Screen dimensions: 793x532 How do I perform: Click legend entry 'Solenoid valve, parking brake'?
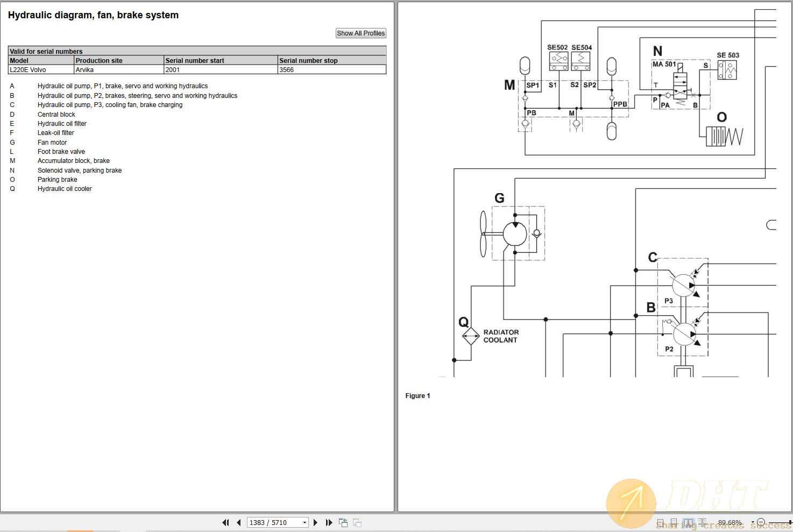click(80, 170)
